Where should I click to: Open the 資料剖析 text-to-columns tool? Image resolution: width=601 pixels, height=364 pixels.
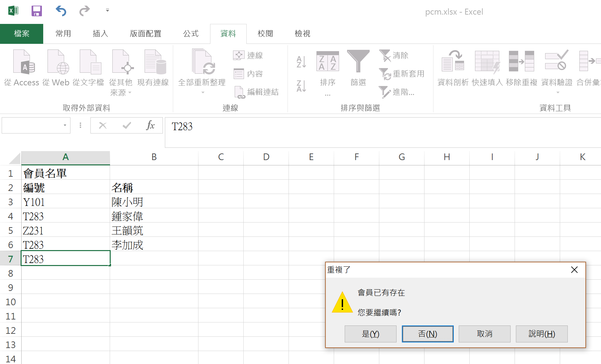(x=452, y=68)
